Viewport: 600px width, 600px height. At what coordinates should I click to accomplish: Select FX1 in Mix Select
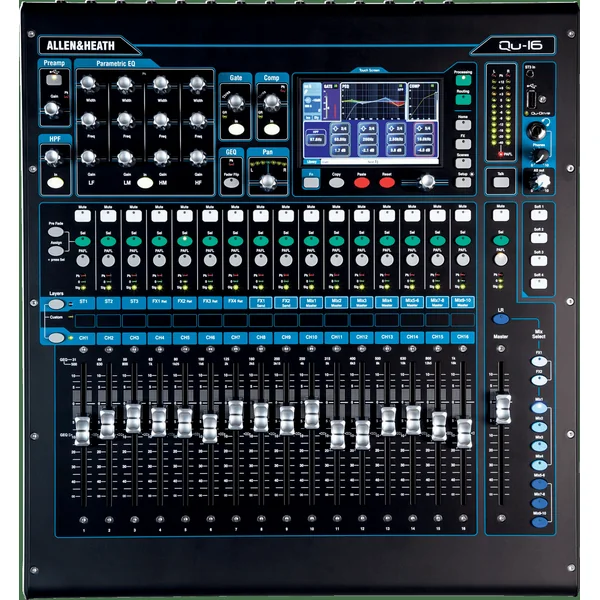[539, 361]
